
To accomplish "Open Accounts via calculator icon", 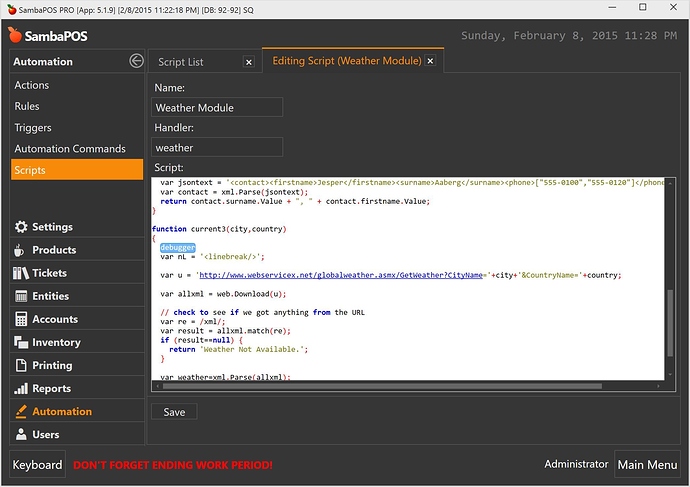I will [x=21, y=319].
